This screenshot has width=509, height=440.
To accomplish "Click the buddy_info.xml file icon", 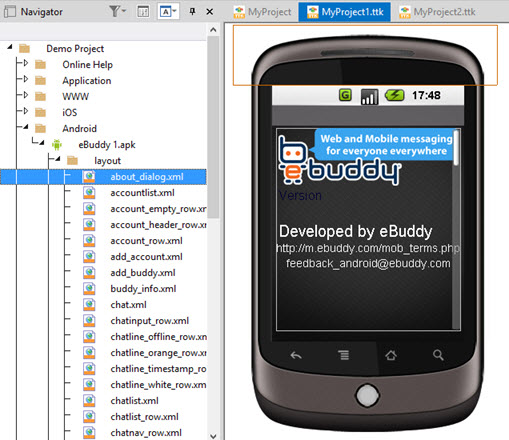I will 89,289.
